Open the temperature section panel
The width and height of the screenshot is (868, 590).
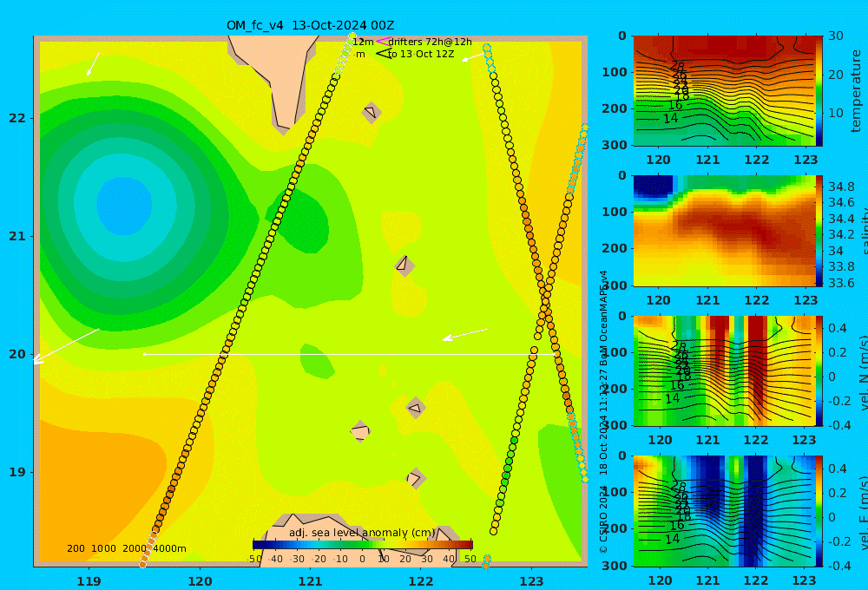point(728,91)
